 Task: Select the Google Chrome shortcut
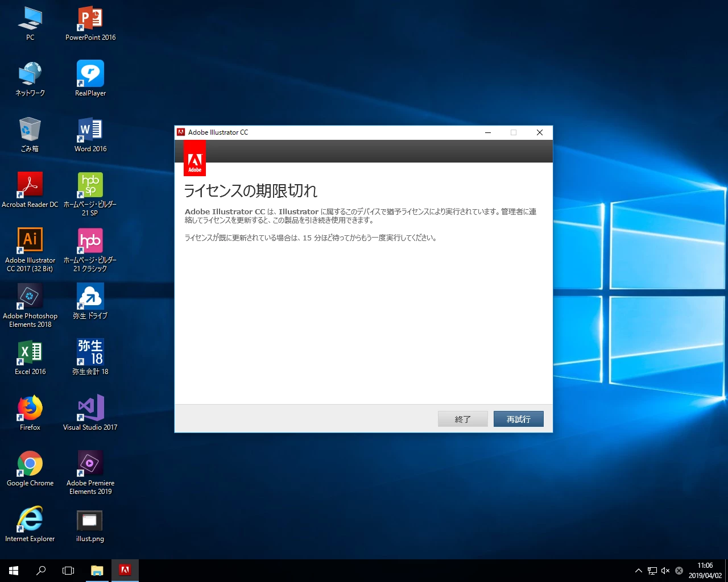click(x=30, y=468)
